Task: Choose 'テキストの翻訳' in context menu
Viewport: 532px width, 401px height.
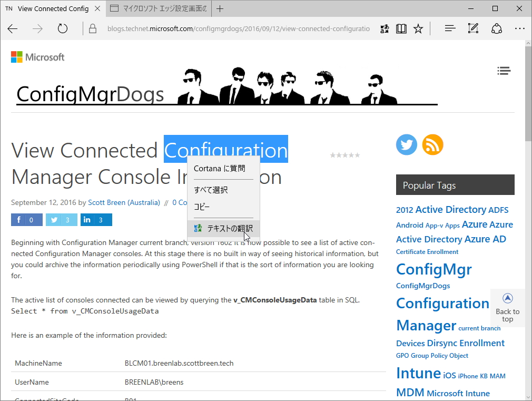Action: click(x=223, y=228)
